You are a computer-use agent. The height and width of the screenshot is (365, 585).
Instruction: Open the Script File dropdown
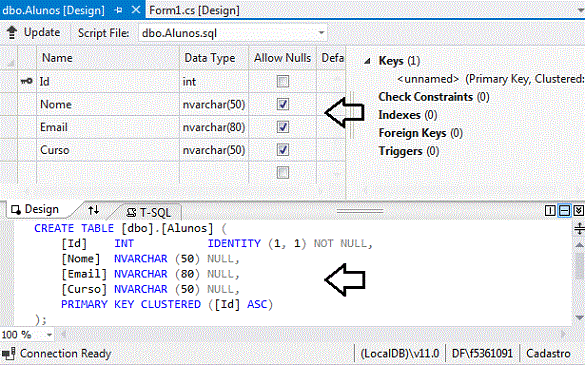321,33
